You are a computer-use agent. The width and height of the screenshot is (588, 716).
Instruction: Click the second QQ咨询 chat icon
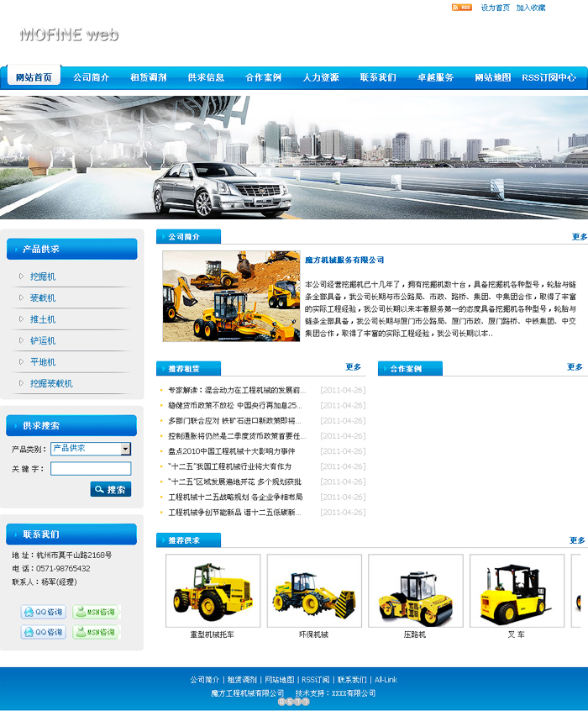[43, 633]
